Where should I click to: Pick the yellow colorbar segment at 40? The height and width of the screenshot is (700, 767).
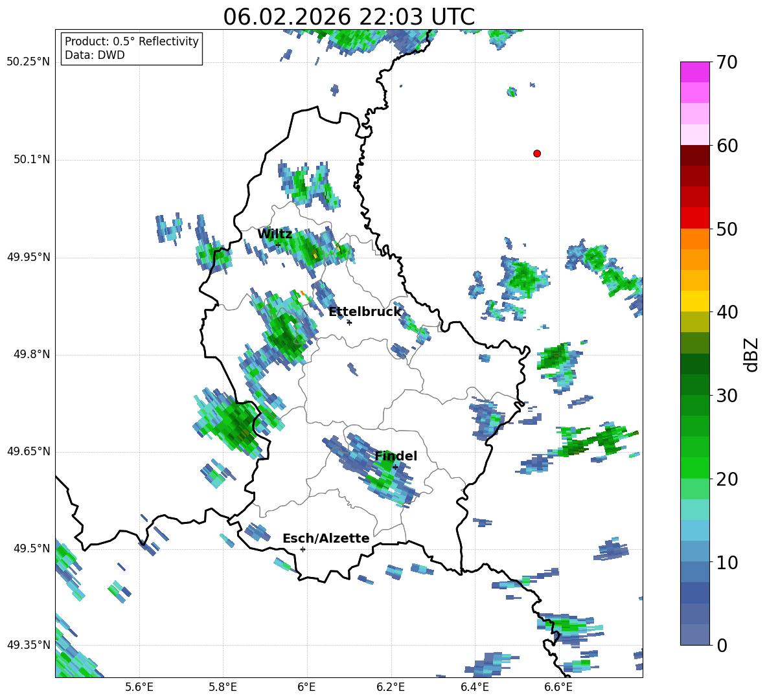(x=694, y=301)
